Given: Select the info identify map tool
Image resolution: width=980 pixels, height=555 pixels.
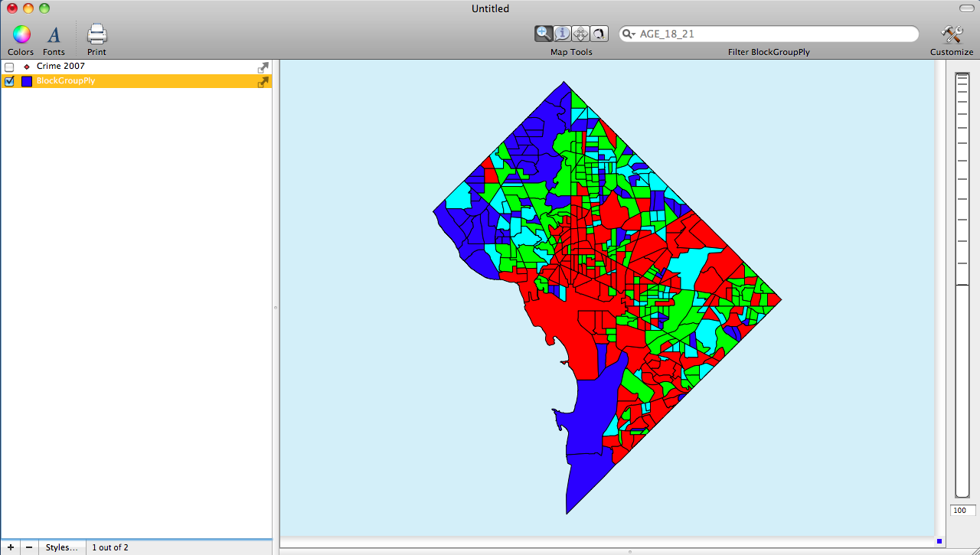Looking at the screenshot, I should tap(562, 33).
